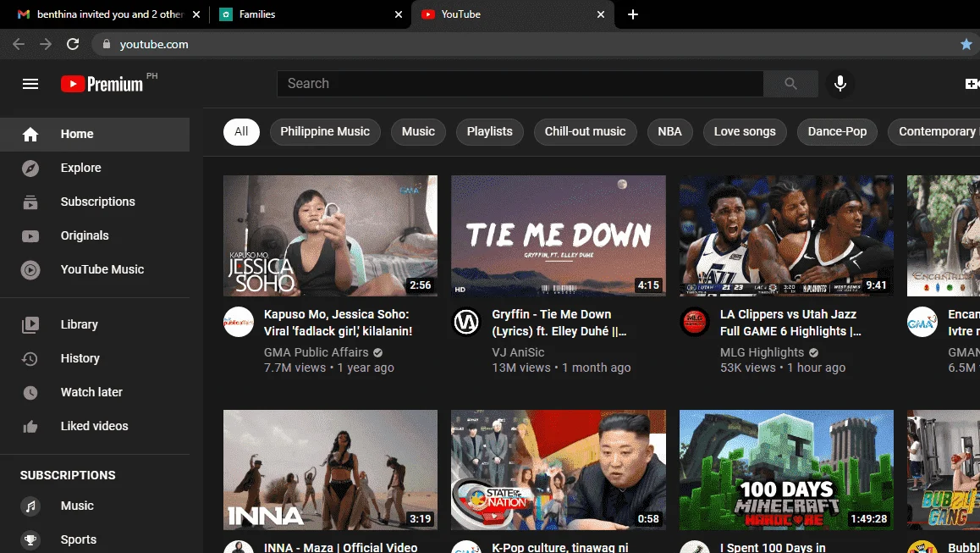Go back with browser back arrow

coord(19,44)
